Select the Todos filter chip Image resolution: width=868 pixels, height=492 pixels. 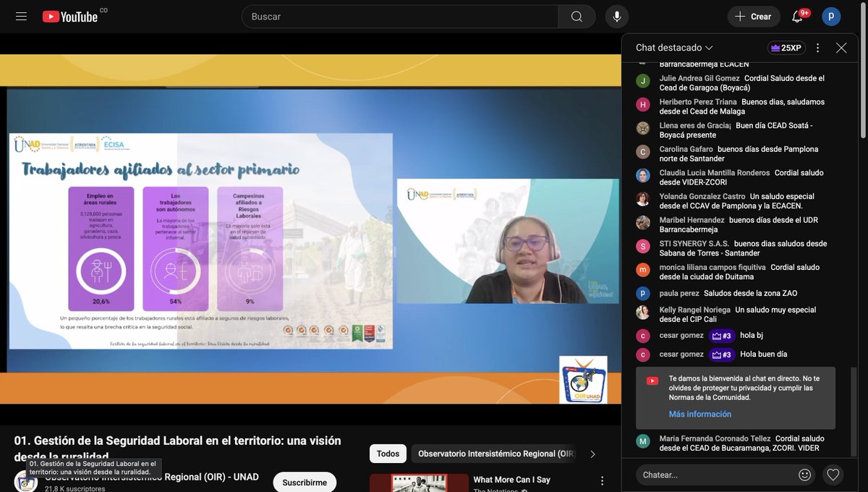click(x=388, y=454)
